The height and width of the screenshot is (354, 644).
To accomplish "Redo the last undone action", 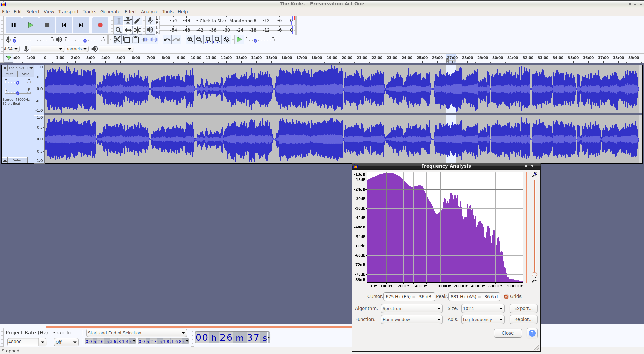I will (x=176, y=40).
